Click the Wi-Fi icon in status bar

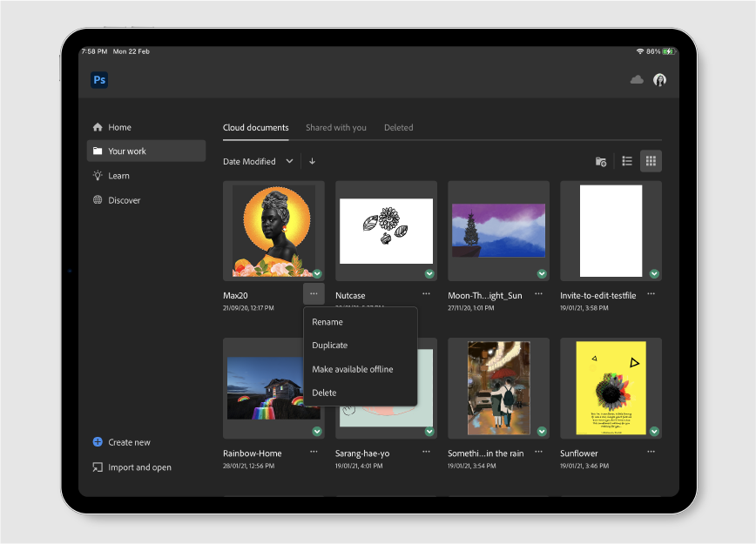(640, 51)
